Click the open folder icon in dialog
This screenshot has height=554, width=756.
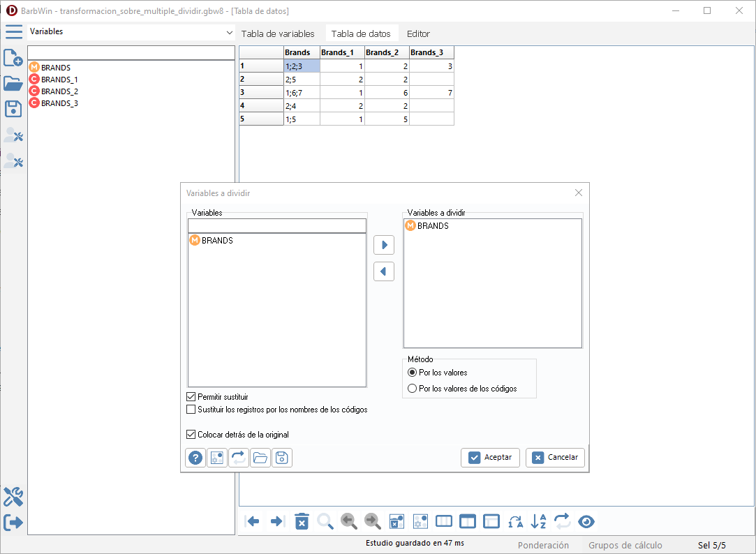(x=260, y=458)
